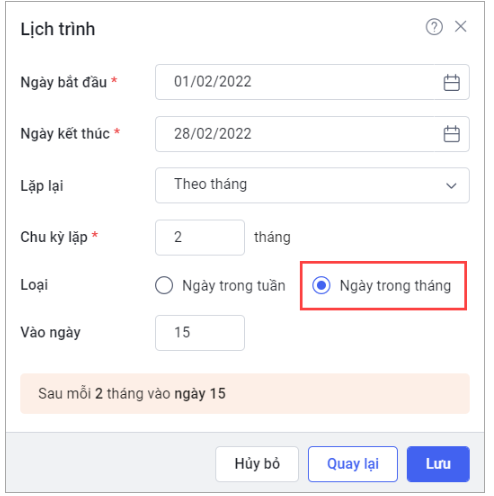494x496 pixels.
Task: Click the Chu kỳ lặp month count field
Action: click(x=200, y=237)
